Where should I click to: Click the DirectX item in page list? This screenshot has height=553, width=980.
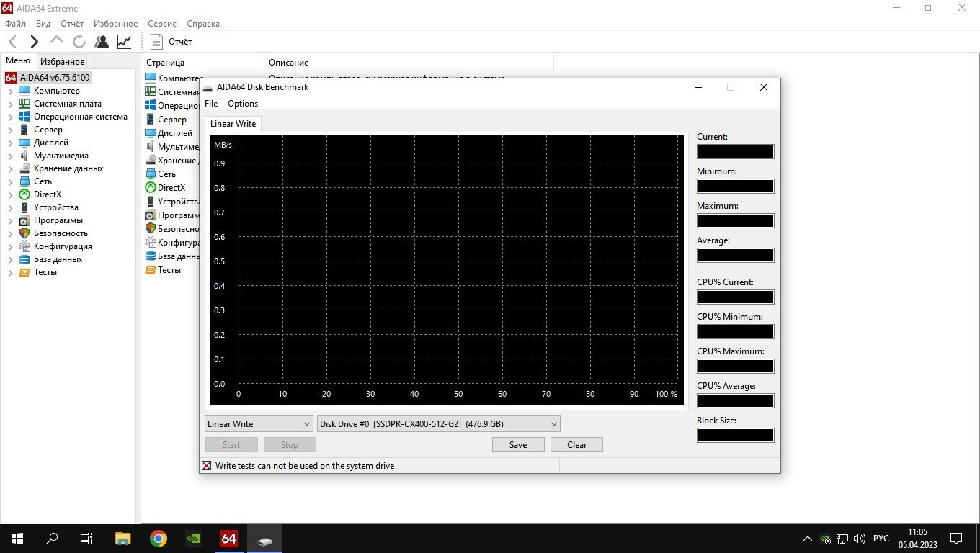click(x=171, y=188)
